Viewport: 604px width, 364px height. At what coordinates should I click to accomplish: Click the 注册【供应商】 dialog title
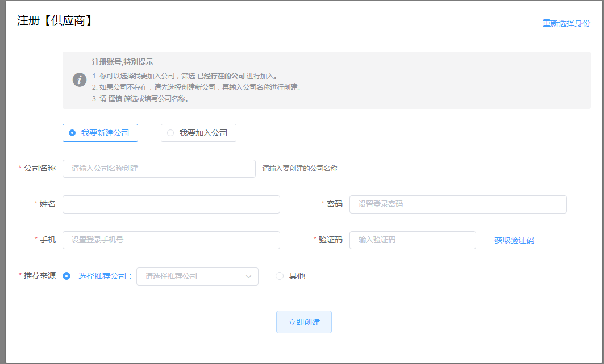coord(55,21)
